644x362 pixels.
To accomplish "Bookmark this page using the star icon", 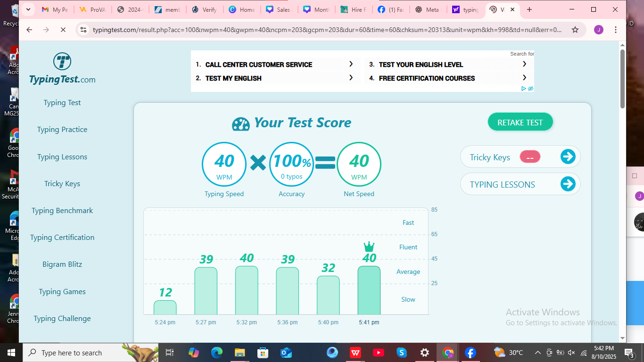I will click(x=575, y=29).
